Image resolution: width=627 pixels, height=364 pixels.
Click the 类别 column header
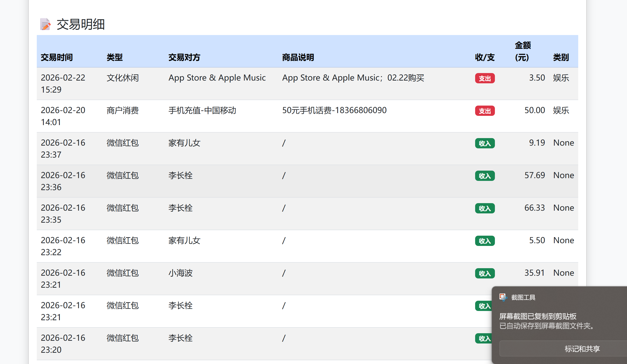click(561, 57)
